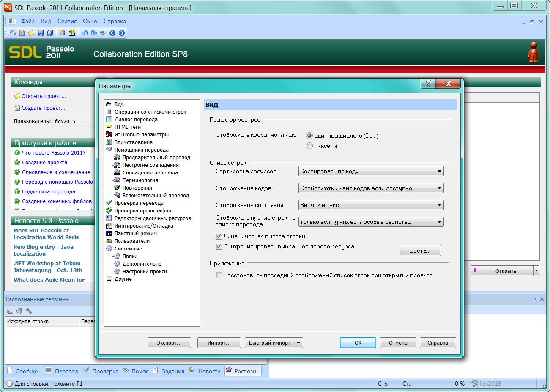Viewport: 550px width, 392px height.
Task: Select Вид in the options tree
Action: 119,104
